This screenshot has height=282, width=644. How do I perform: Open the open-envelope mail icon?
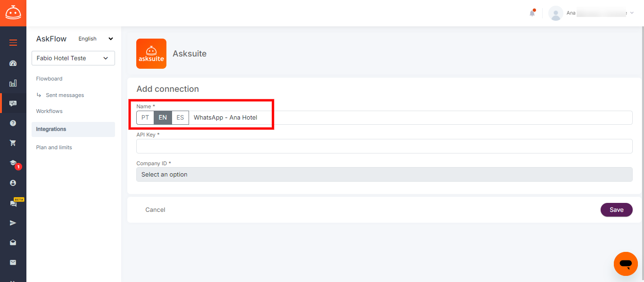pyautogui.click(x=13, y=242)
